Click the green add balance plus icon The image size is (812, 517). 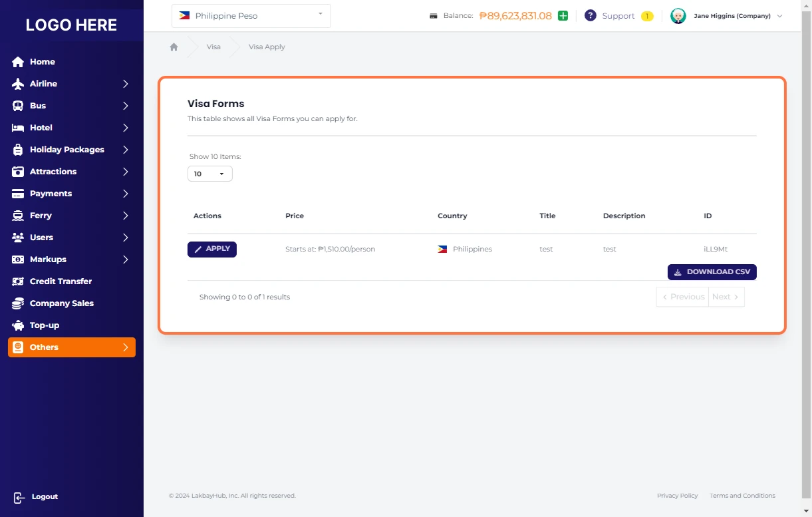pos(563,16)
